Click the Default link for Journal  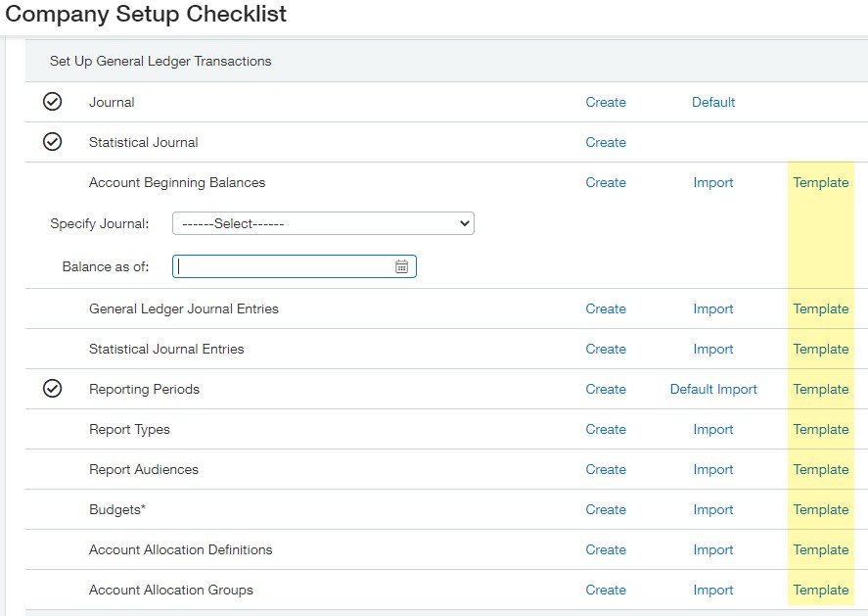713,102
